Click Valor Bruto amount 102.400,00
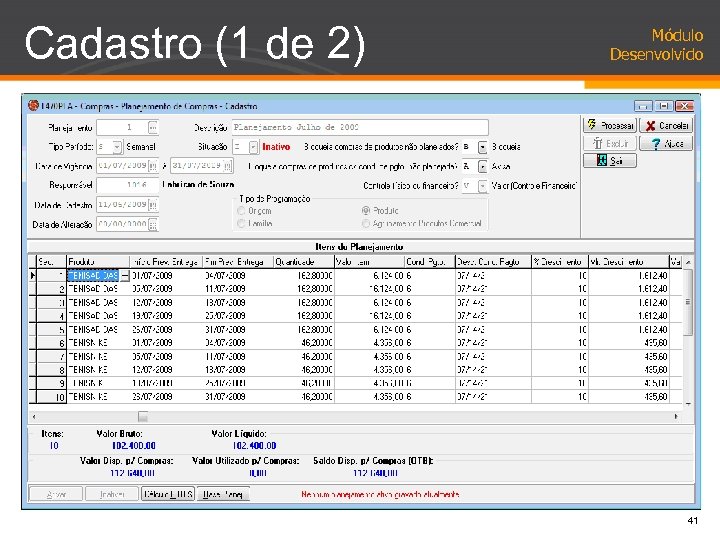 [134, 445]
